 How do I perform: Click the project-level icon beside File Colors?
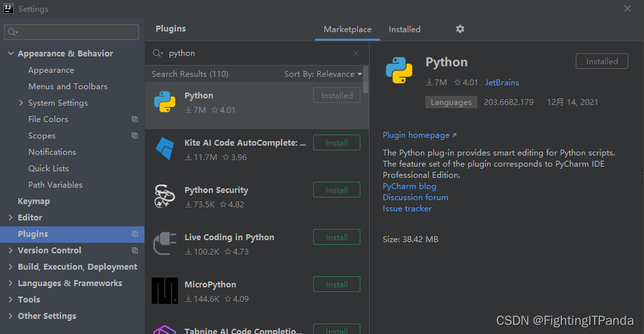pyautogui.click(x=135, y=119)
